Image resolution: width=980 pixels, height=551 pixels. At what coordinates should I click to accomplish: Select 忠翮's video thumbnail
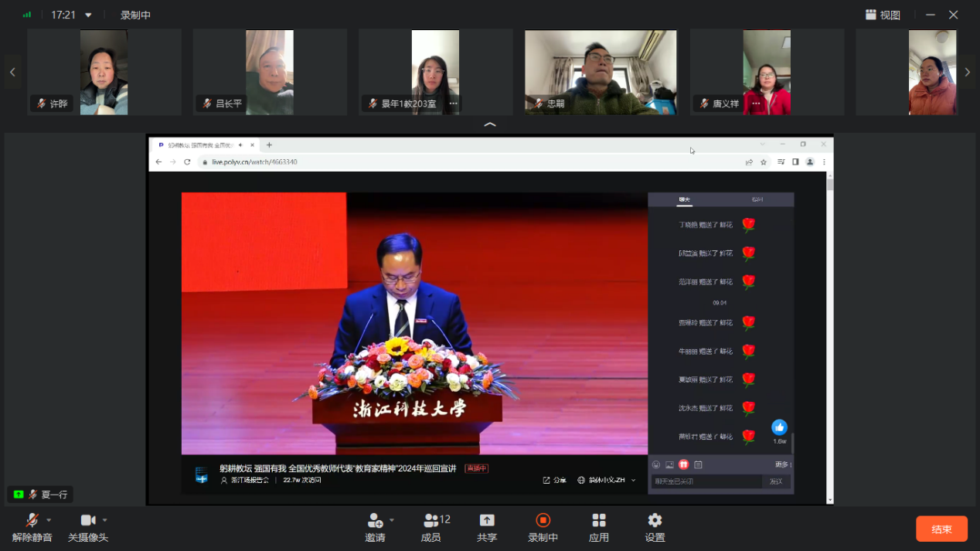pyautogui.click(x=601, y=72)
